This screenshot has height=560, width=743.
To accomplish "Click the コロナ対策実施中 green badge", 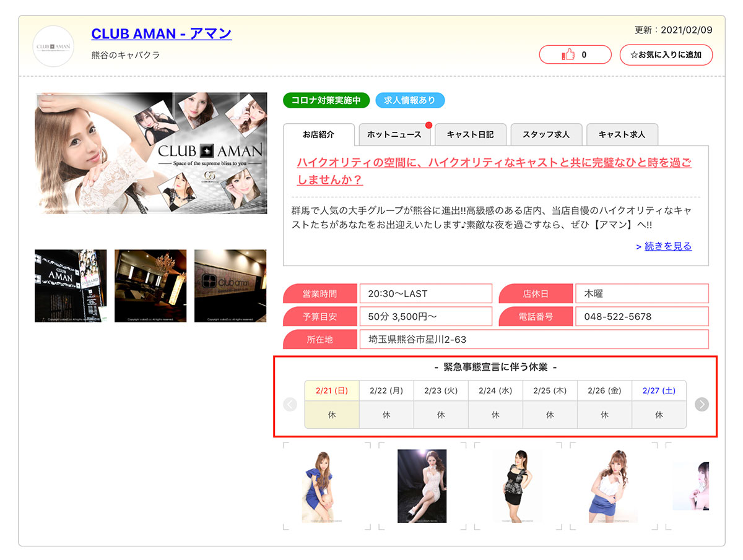I will pos(326,100).
